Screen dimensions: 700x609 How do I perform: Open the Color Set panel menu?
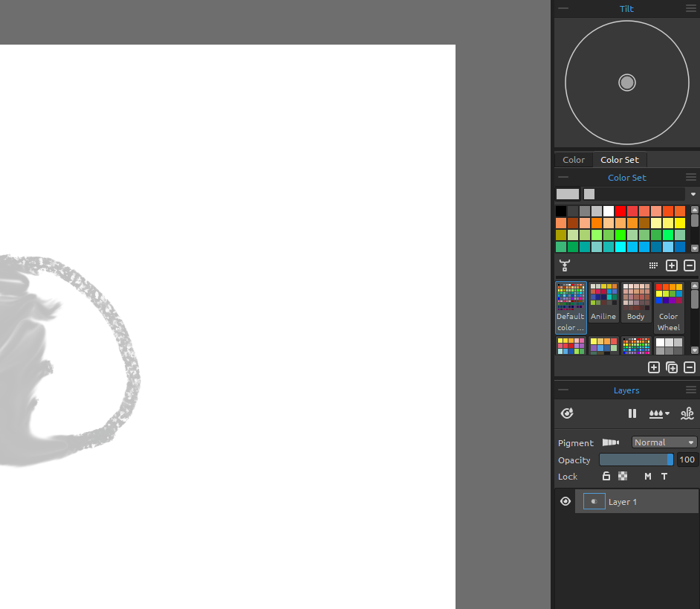[690, 177]
